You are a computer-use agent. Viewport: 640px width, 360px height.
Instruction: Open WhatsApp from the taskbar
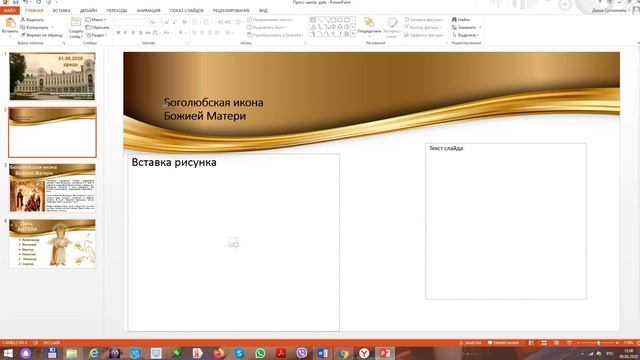(x=260, y=353)
